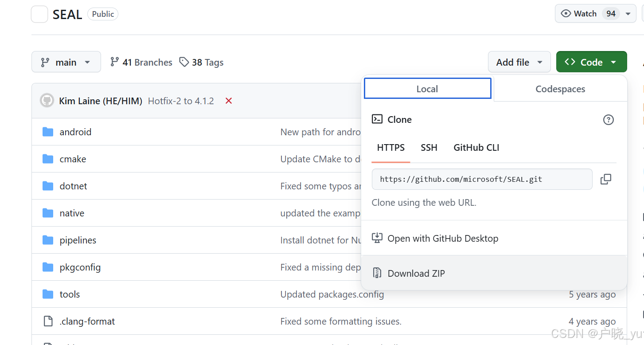Screen dimensions: 644x345
Task: Expand the Add file dropdown
Action: tap(519, 62)
